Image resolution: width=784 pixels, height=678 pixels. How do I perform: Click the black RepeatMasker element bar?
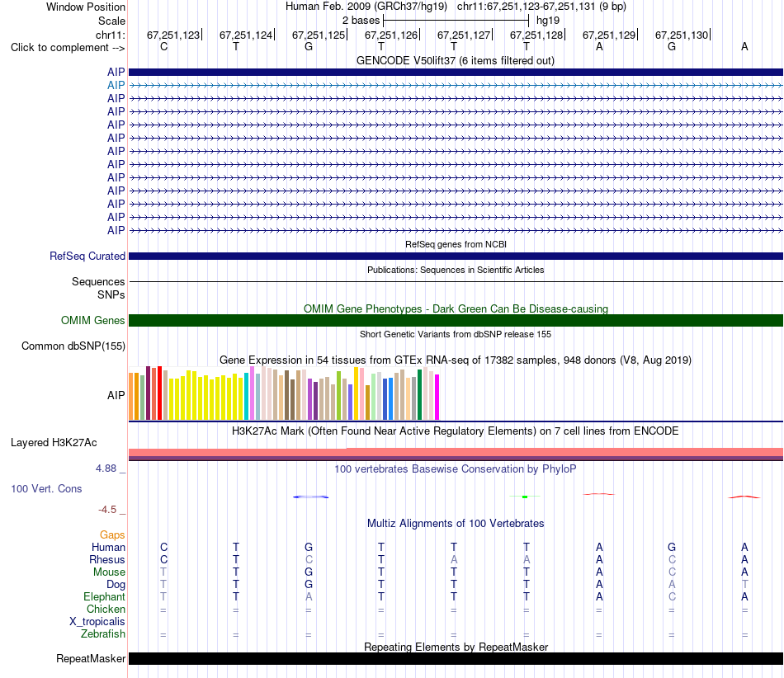[456, 658]
